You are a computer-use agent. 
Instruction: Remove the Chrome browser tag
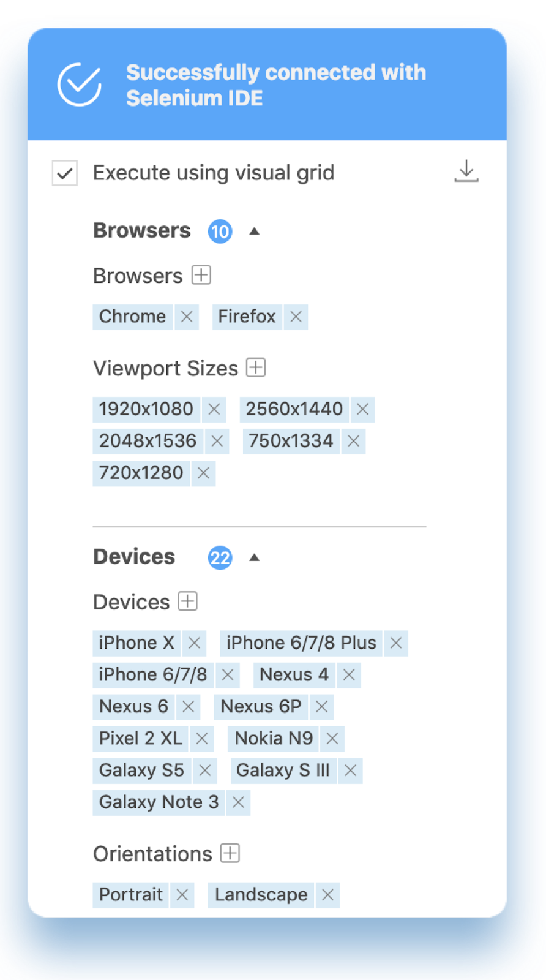pyautogui.click(x=187, y=317)
